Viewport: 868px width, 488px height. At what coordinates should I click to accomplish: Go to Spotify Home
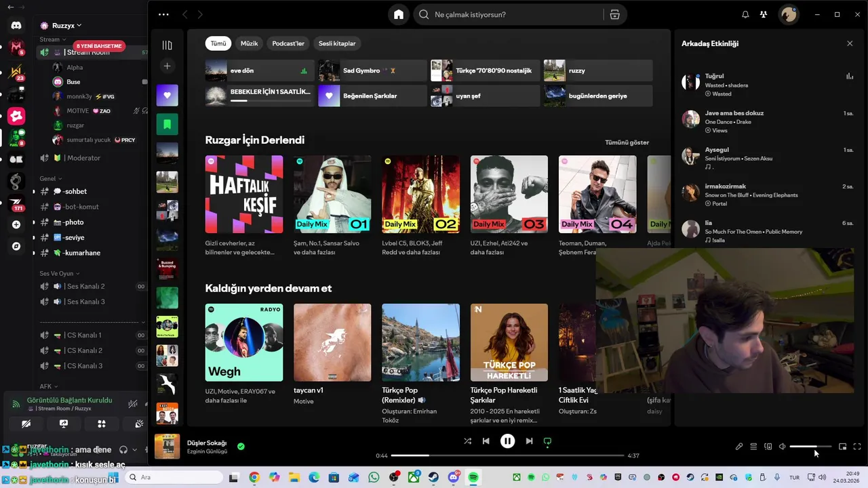point(399,14)
